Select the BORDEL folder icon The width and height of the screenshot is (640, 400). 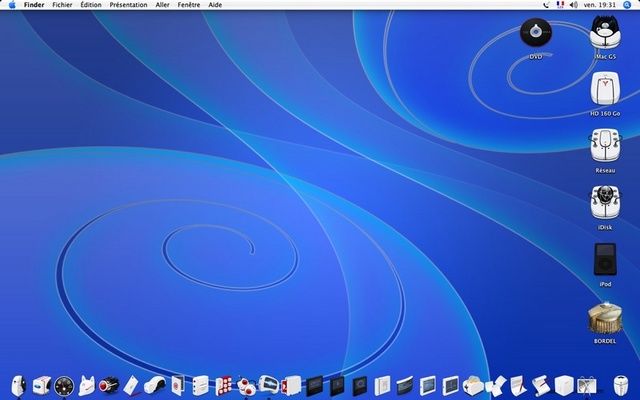click(605, 318)
